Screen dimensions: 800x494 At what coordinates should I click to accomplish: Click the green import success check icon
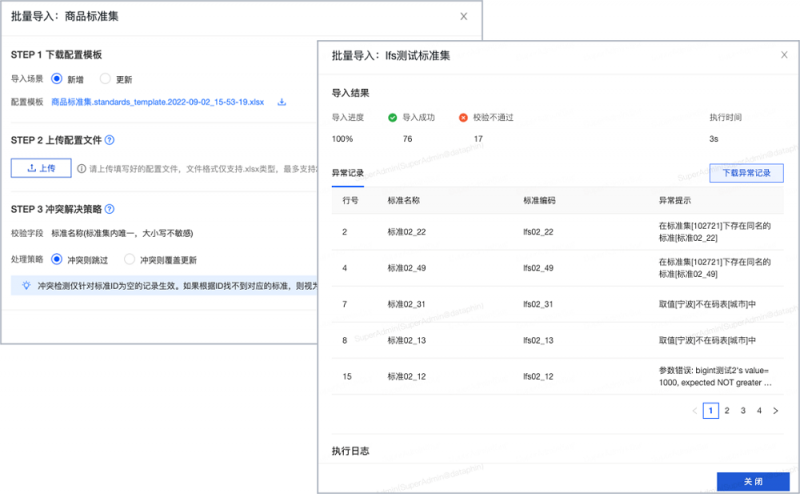click(393, 117)
